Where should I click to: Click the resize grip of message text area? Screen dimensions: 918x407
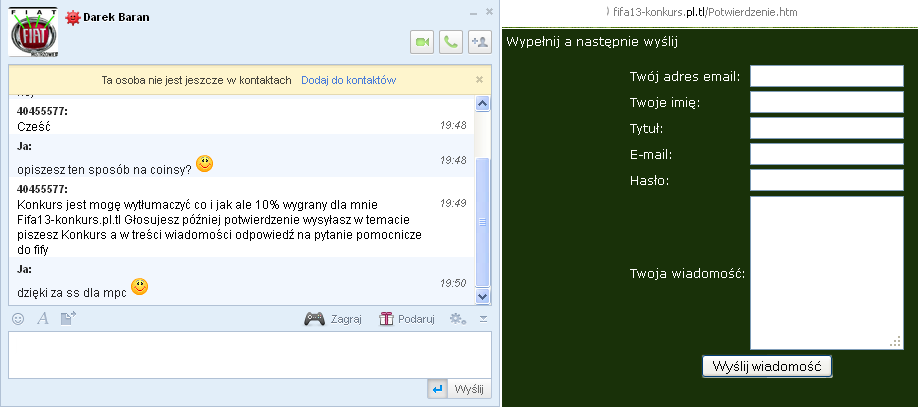[x=896, y=341]
